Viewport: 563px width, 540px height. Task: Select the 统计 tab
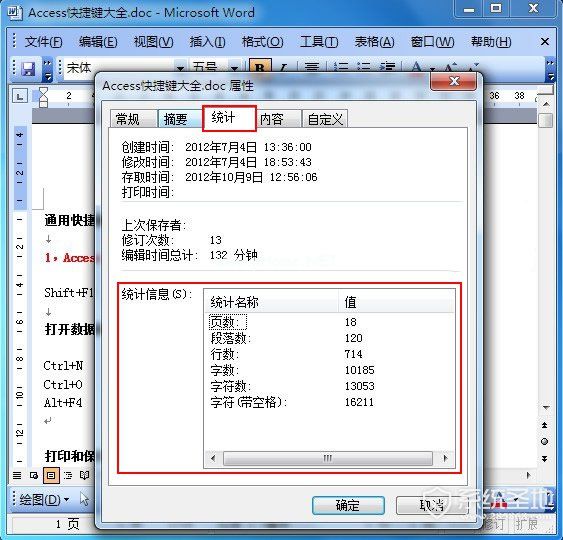pos(229,118)
